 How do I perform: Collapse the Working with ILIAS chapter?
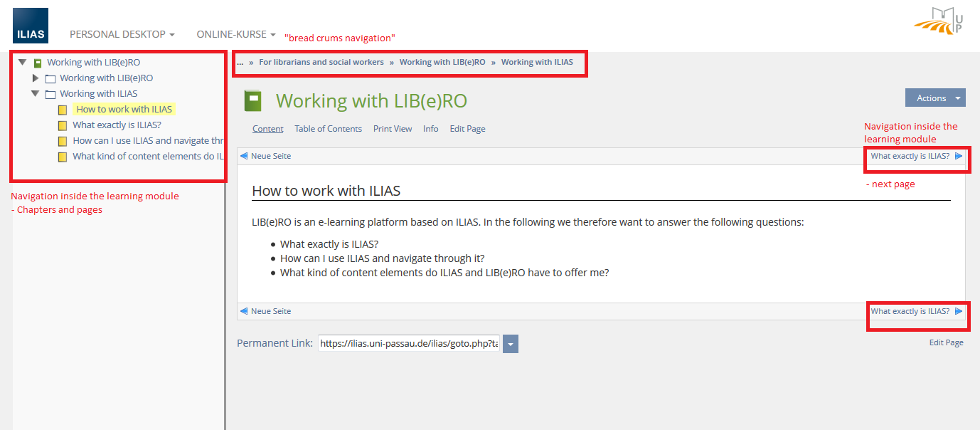tap(36, 93)
